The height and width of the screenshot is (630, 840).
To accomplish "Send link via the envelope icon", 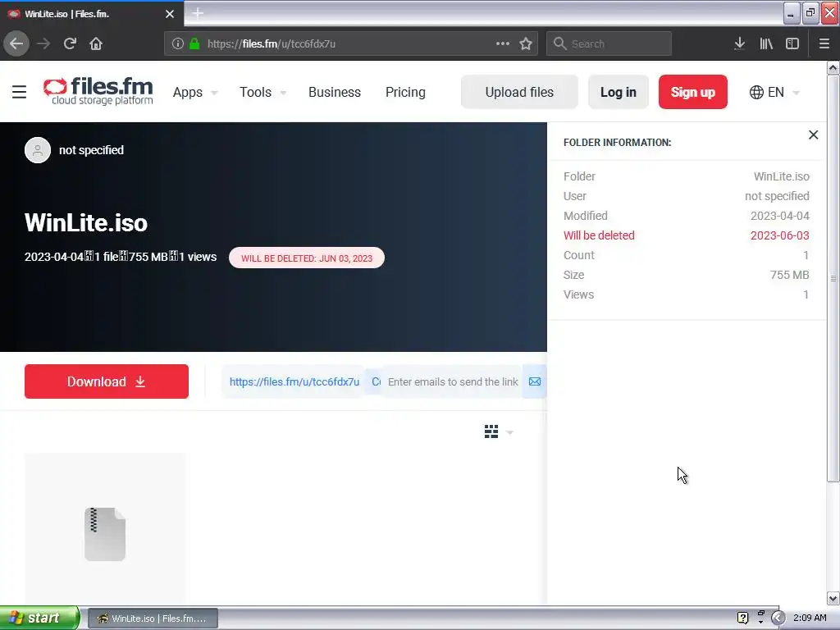I will point(535,381).
